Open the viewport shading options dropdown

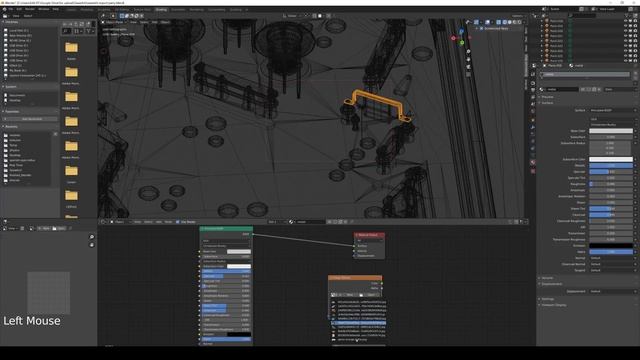click(x=523, y=22)
